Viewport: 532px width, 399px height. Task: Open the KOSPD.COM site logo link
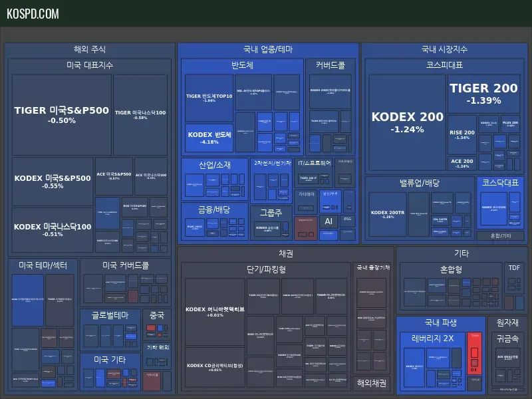(x=33, y=14)
